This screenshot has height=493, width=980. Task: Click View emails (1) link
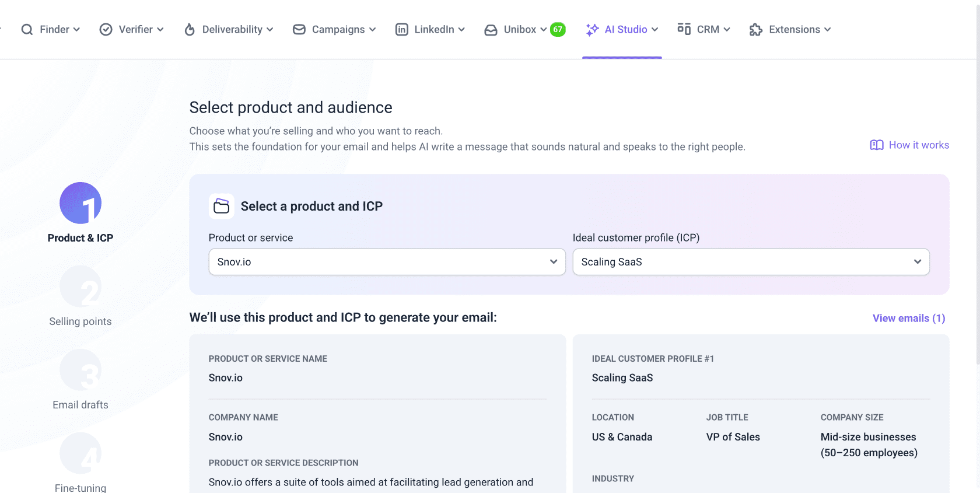point(908,318)
